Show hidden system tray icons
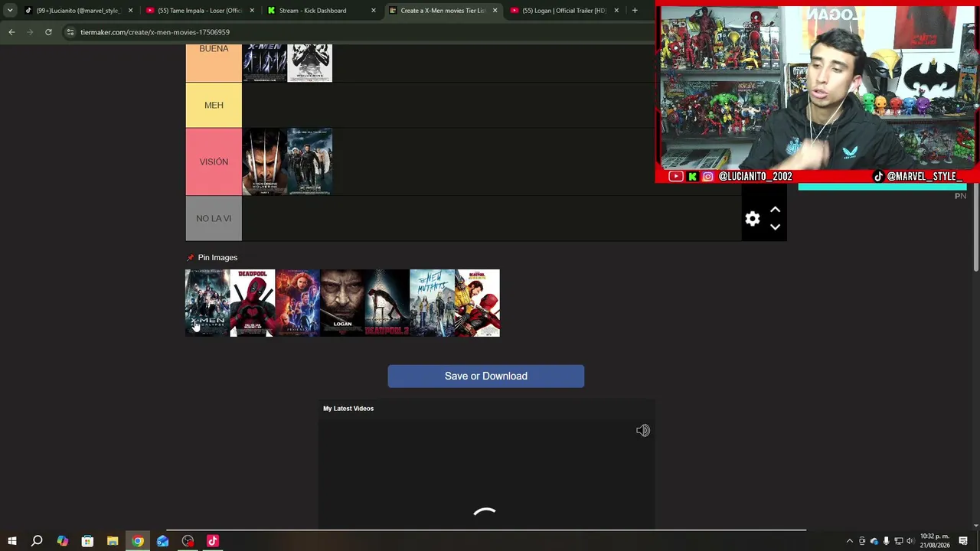 [849, 541]
